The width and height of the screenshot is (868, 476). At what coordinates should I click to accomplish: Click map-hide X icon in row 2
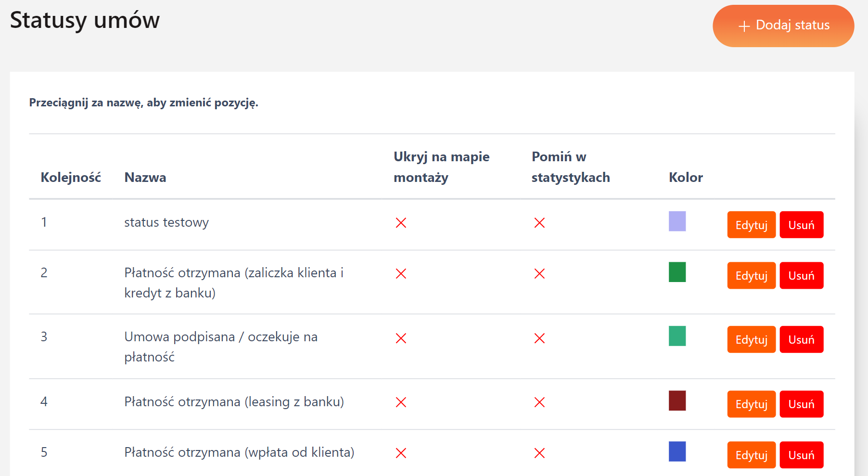point(401,274)
